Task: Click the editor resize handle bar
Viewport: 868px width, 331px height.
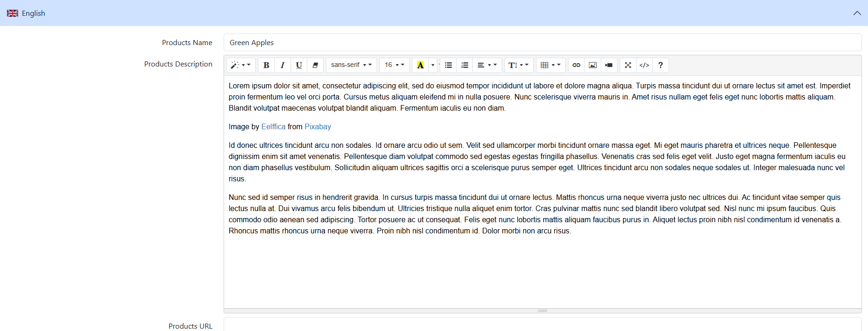Action: 543,311
